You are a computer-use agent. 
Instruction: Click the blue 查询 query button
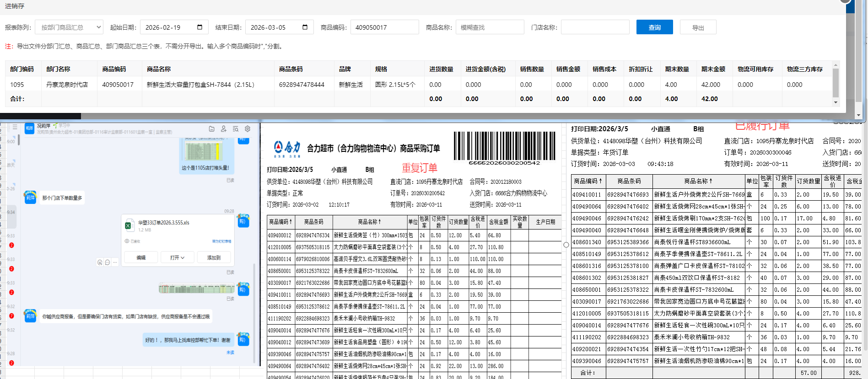point(654,27)
